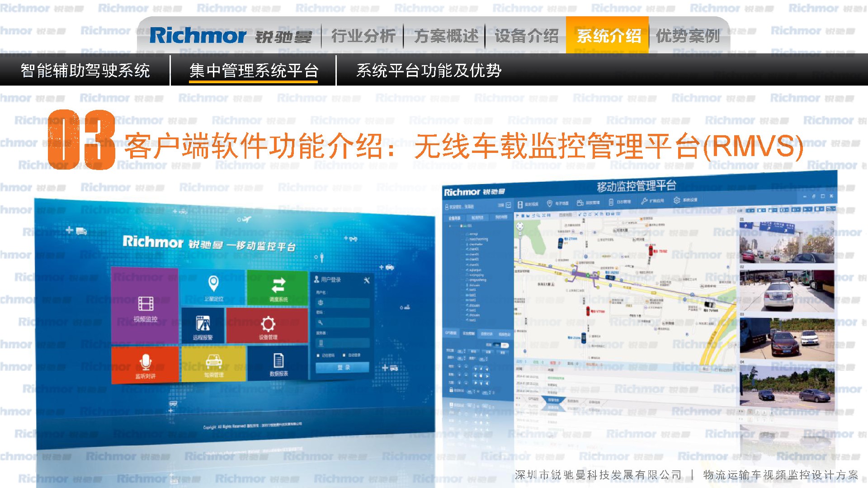Click the lock icon in PTZ panel
868x488 pixels.
451,389
